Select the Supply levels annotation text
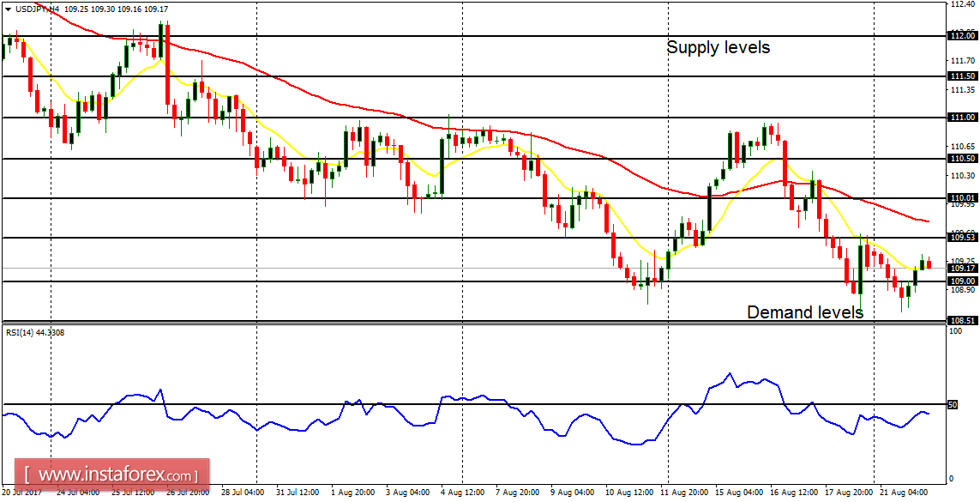Screen dimensions: 980x502 pyautogui.click(x=718, y=48)
